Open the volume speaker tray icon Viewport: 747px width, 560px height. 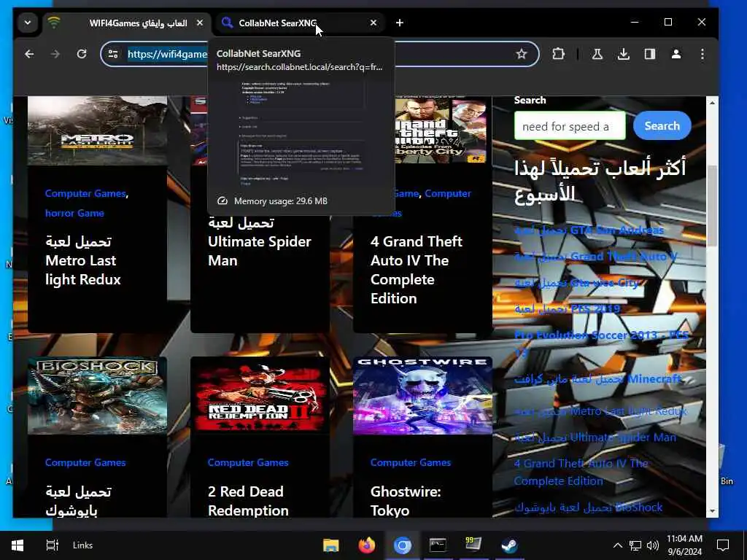pos(653,545)
